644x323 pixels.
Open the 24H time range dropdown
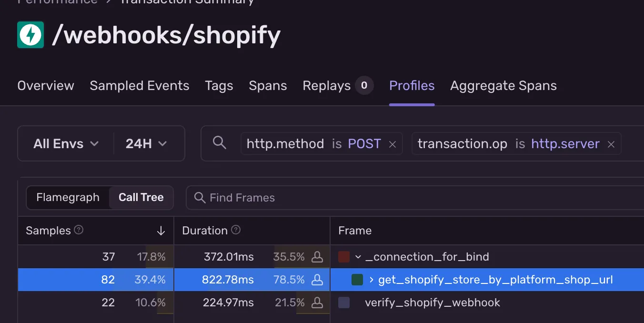(x=146, y=143)
